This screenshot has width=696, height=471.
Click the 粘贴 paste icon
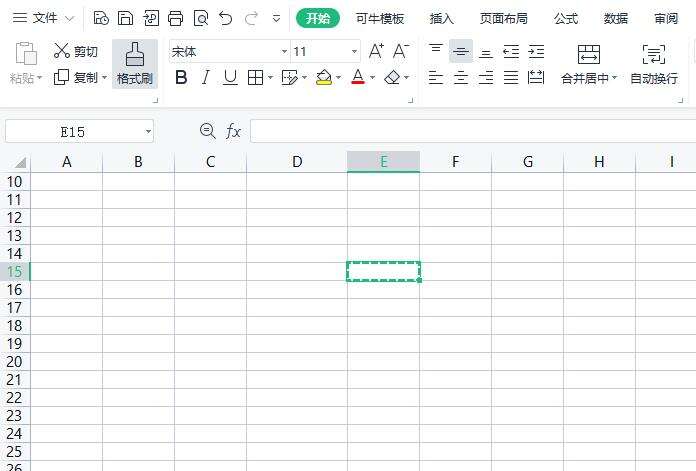(26, 53)
